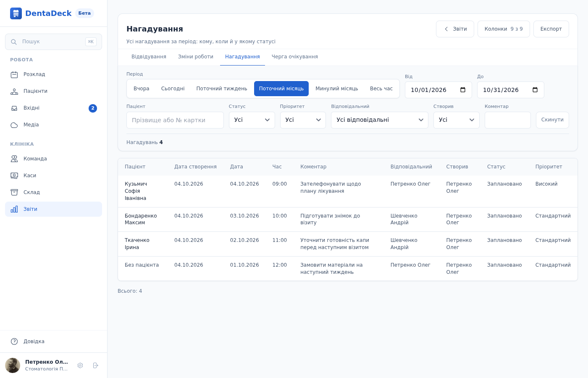Reset filters with the Скинути button

(x=552, y=120)
